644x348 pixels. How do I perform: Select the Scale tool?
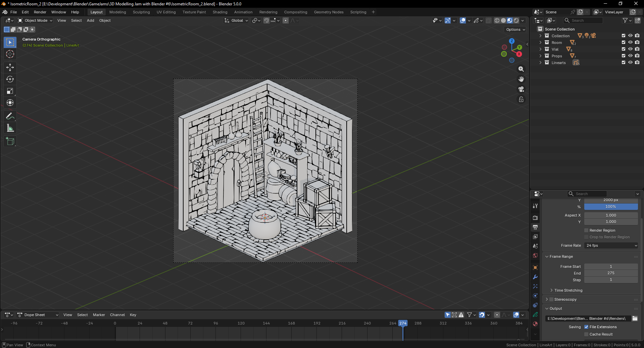tap(10, 91)
